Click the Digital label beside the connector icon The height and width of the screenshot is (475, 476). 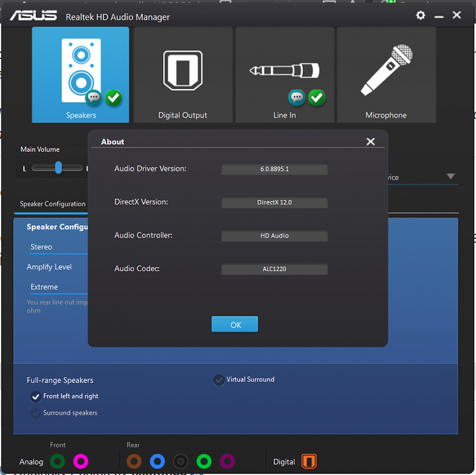(x=284, y=462)
